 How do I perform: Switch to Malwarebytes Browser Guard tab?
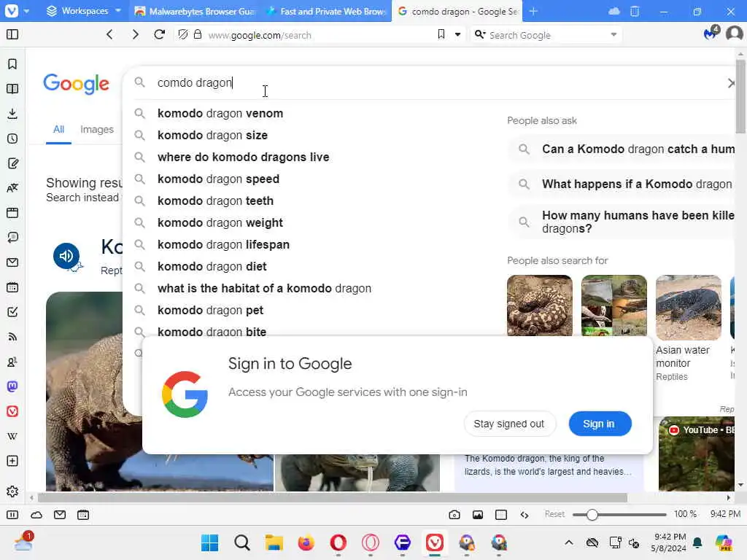click(195, 11)
